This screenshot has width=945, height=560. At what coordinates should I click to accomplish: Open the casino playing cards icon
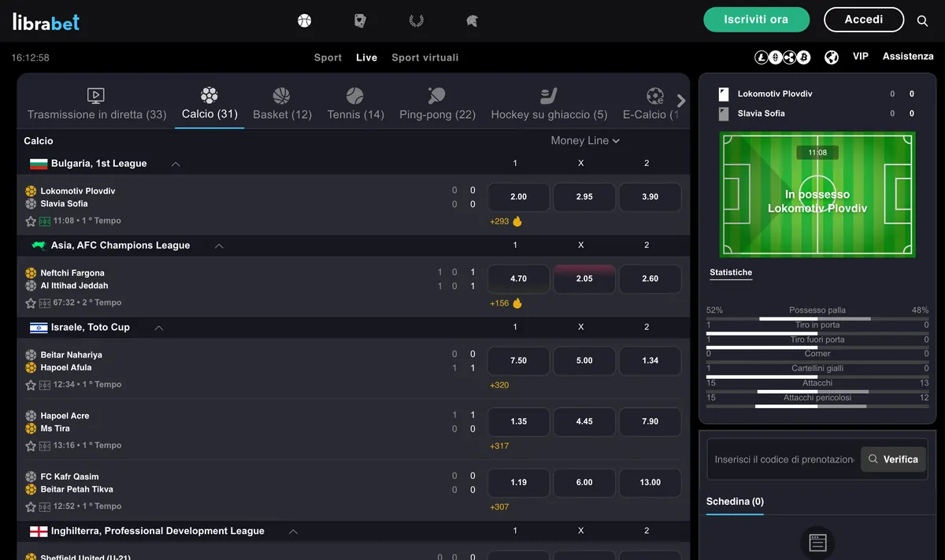[x=360, y=20]
